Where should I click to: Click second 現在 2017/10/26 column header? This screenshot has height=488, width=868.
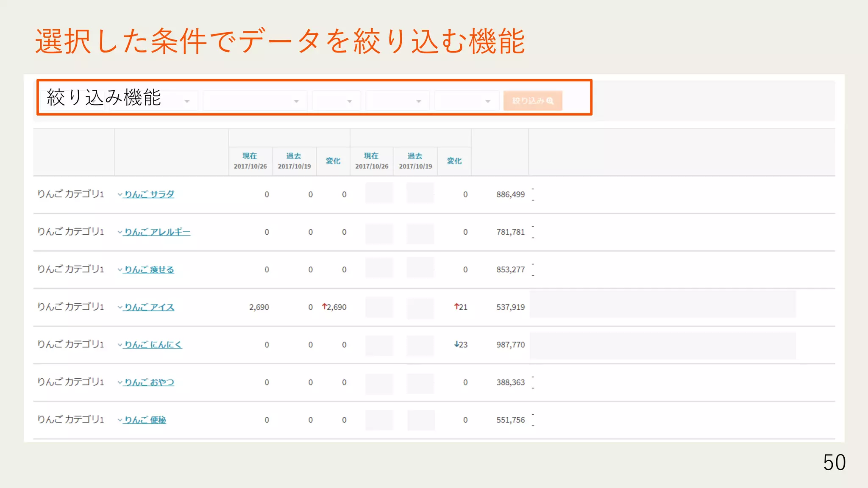pyautogui.click(x=372, y=161)
